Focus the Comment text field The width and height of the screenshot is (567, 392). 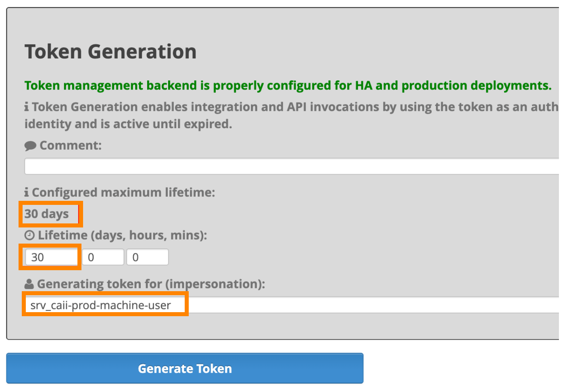point(290,166)
